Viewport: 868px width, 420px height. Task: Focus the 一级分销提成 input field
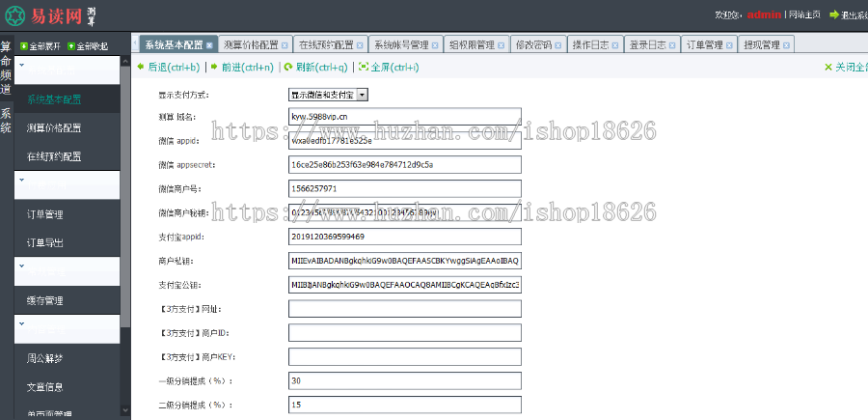[405, 380]
